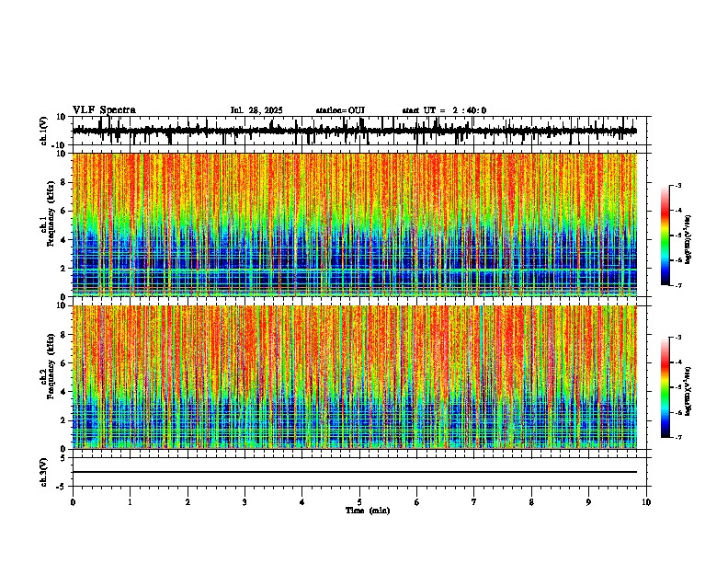This screenshot has height=563, width=728.
Task: Click the flat ch.3 voltage trace line
Action: pyautogui.click(x=354, y=472)
